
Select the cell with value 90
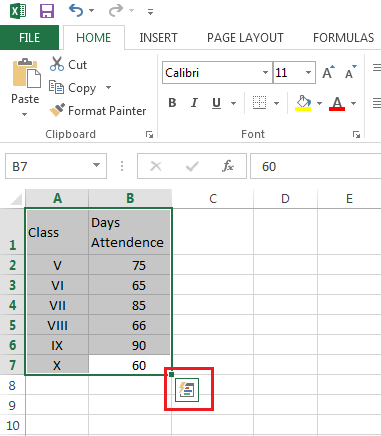[x=129, y=345]
